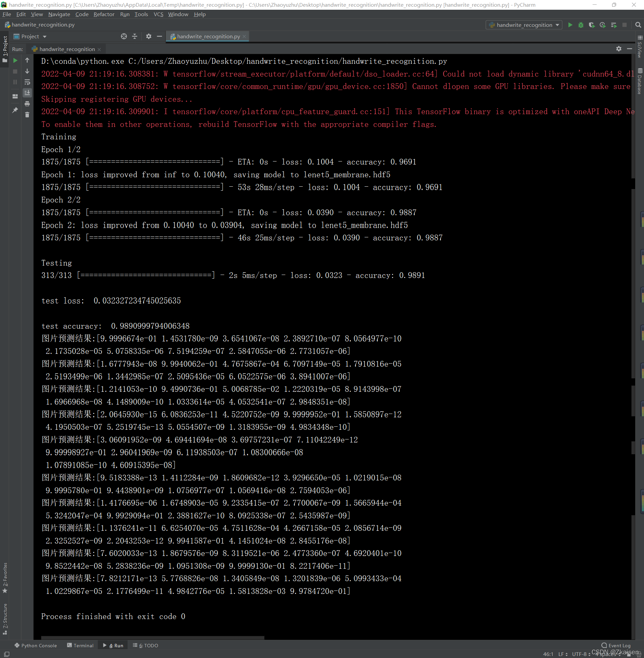
Task: Open the Tools menu
Action: click(x=141, y=14)
